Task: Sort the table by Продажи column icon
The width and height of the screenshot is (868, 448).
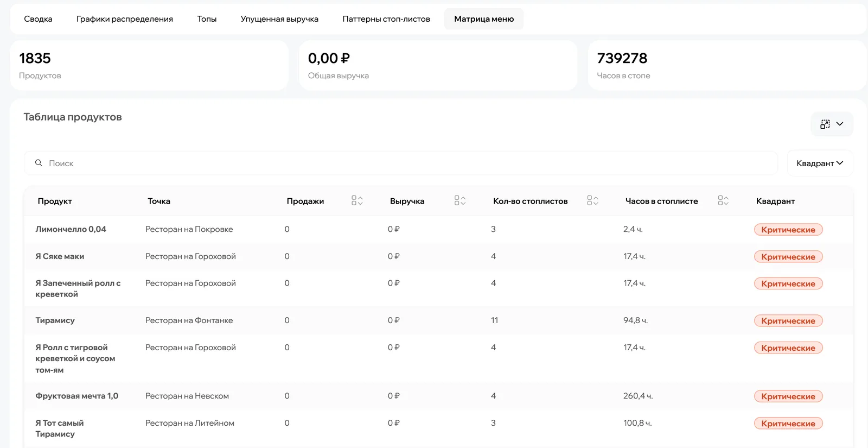Action: tap(357, 201)
